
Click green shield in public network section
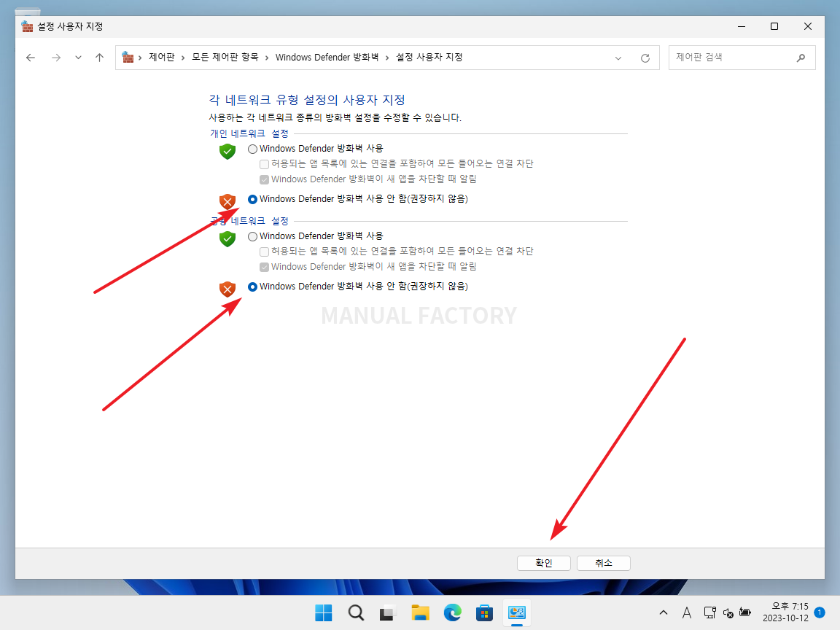[227, 239]
